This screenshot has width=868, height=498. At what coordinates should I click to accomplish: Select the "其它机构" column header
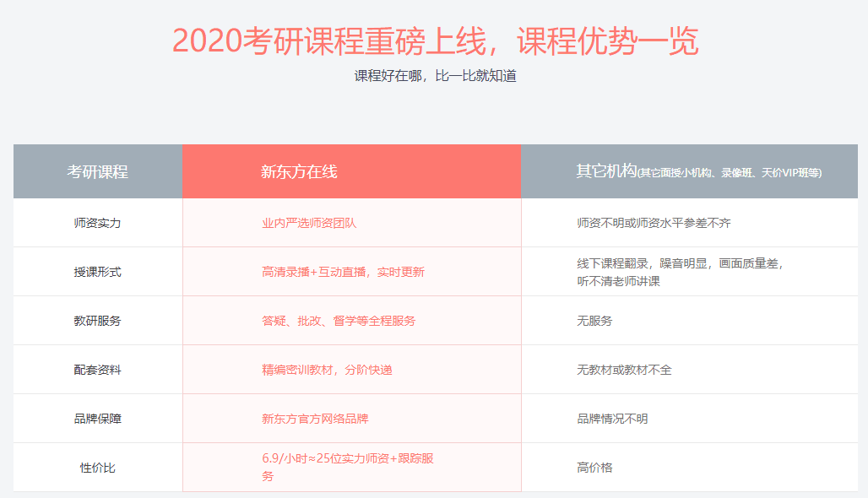click(689, 171)
